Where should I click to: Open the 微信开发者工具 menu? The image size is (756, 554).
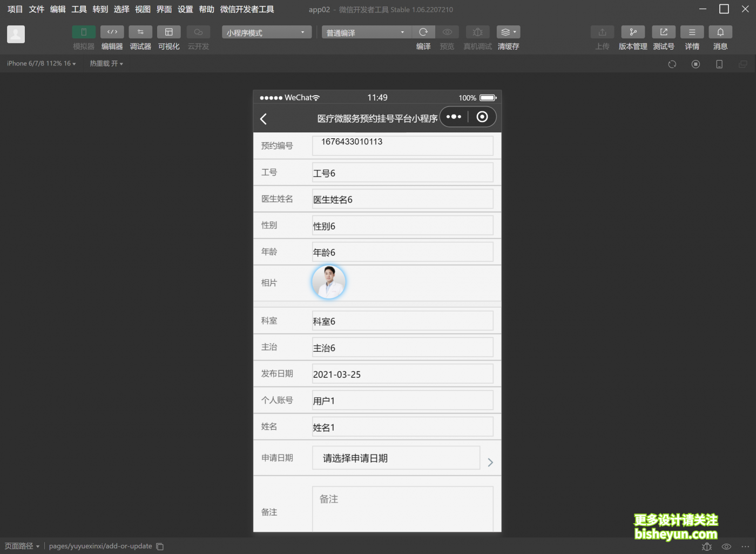[247, 9]
